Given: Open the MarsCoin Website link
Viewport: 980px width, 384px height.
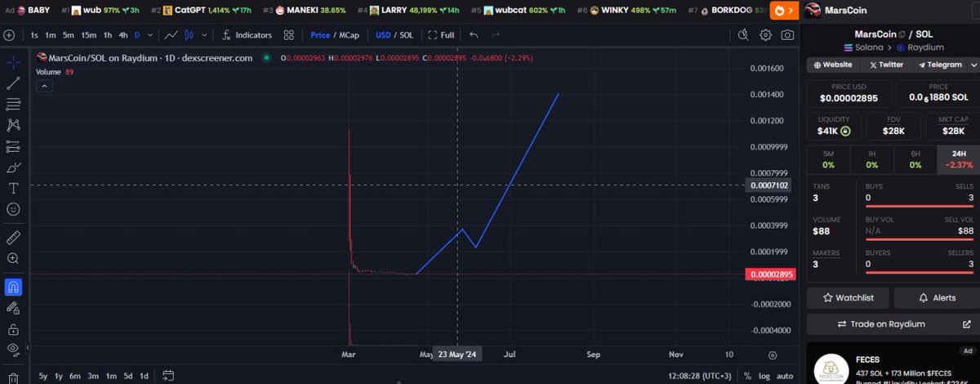Looking at the screenshot, I should click(x=831, y=65).
